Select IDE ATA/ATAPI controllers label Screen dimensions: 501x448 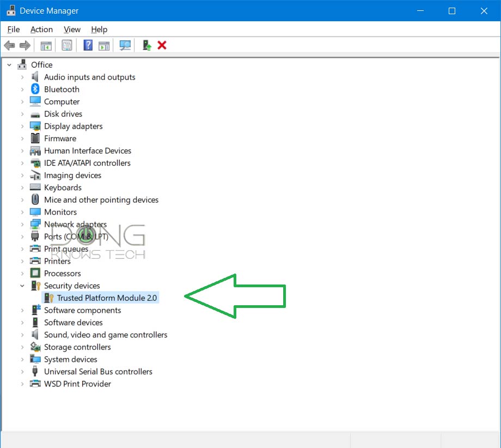click(87, 163)
